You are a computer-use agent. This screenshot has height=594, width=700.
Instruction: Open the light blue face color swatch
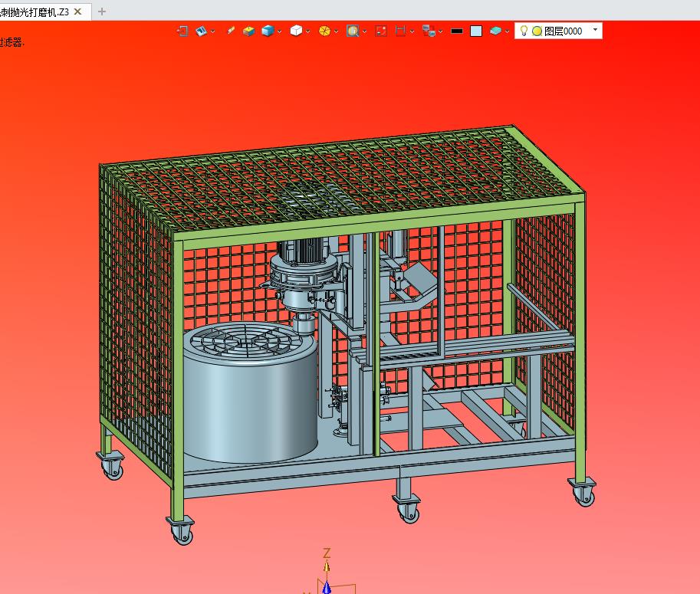476,31
